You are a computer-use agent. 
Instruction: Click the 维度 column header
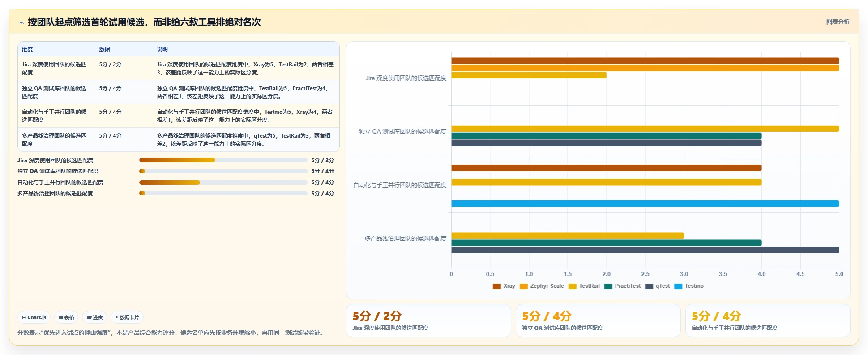tap(27, 49)
